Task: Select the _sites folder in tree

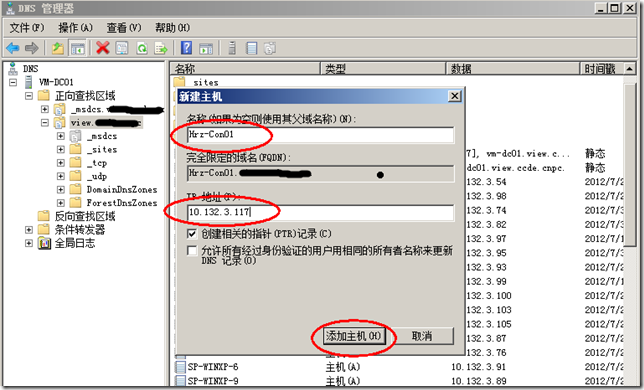Action: [102, 149]
